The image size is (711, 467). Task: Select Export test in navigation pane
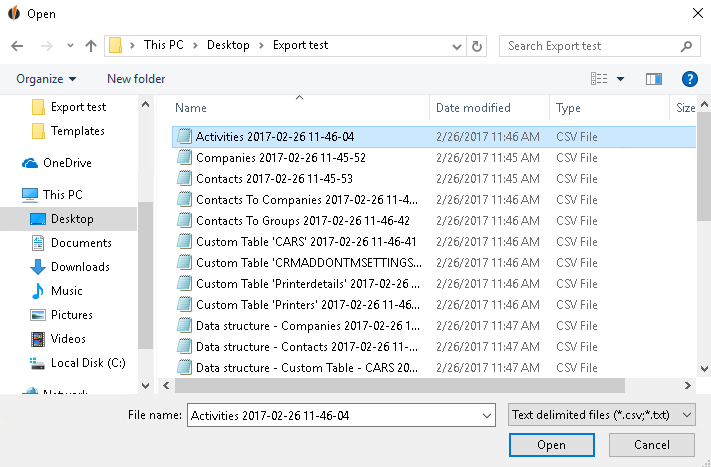coord(78,107)
